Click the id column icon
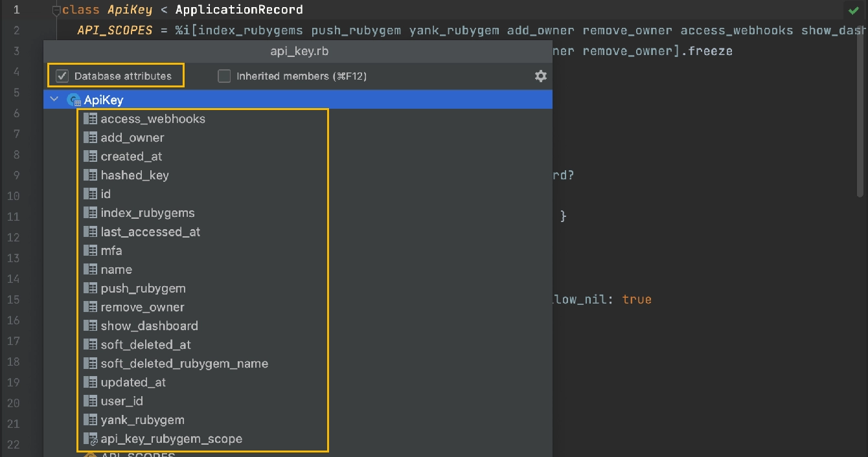 [x=91, y=194]
